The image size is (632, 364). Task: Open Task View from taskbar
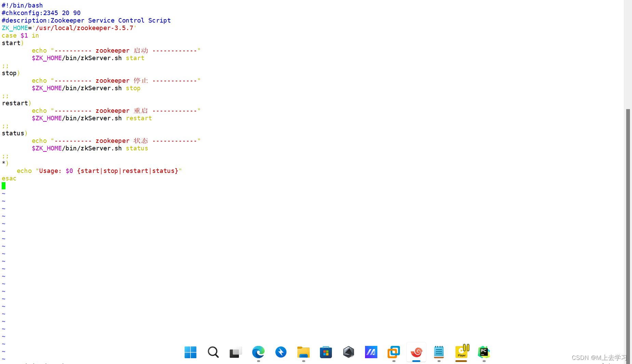[x=236, y=352]
